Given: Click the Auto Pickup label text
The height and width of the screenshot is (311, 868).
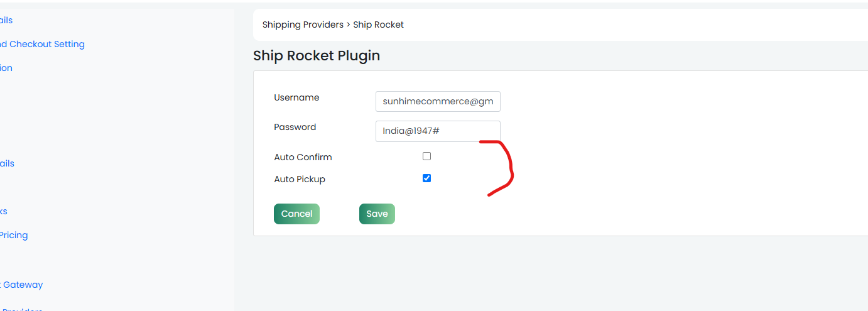Looking at the screenshot, I should [300, 179].
